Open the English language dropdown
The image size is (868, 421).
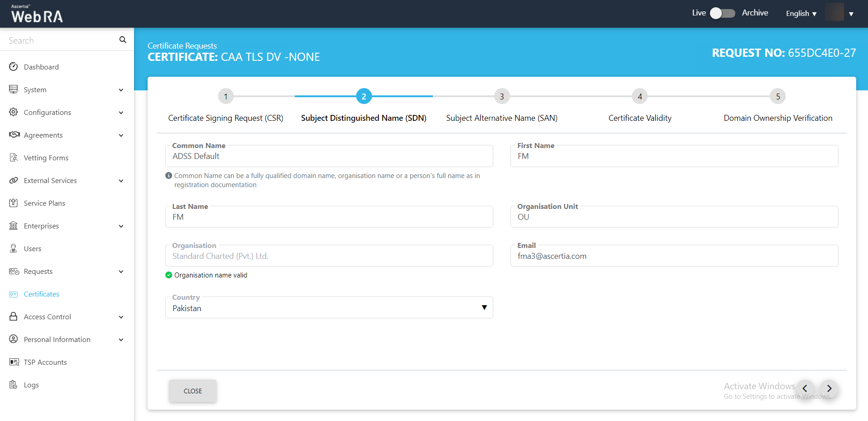point(801,14)
